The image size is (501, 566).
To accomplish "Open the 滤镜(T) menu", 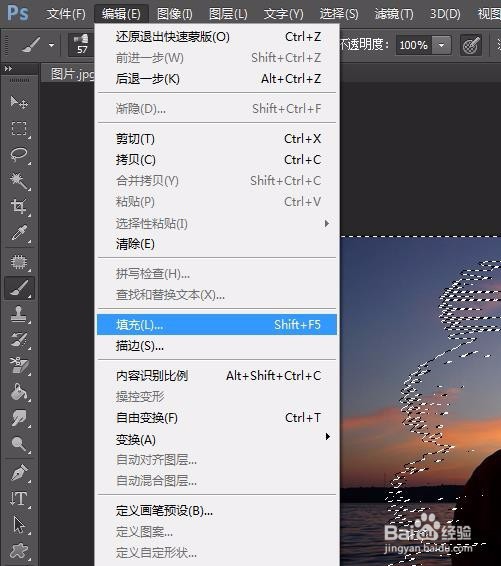I will (394, 14).
